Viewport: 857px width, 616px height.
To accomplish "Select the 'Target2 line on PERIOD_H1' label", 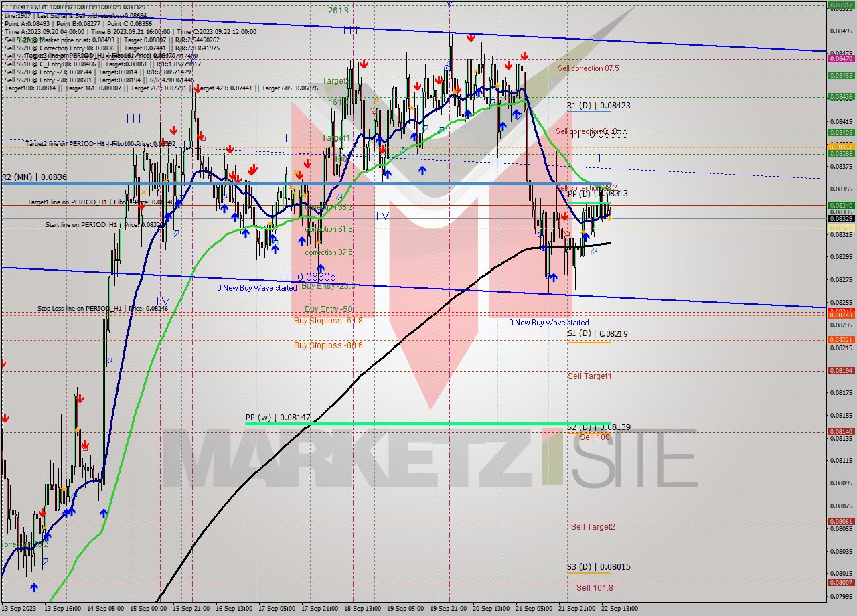I will pyautogui.click(x=100, y=144).
